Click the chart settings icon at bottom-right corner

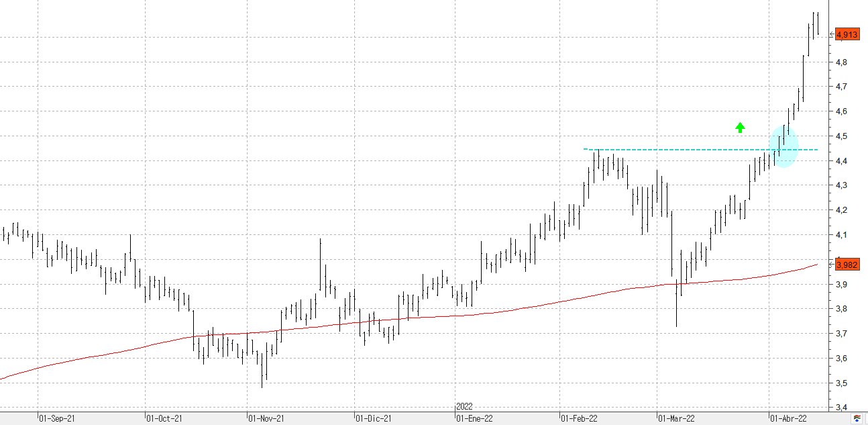857,419
